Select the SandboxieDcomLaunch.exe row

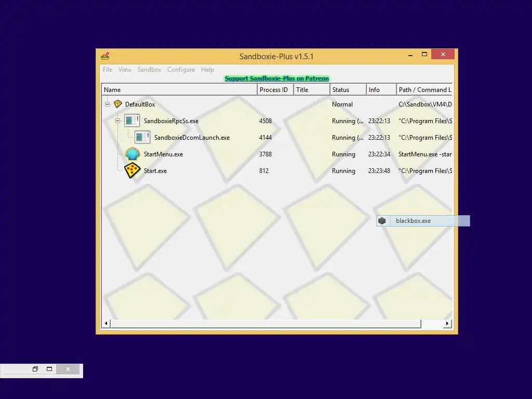coord(277,137)
